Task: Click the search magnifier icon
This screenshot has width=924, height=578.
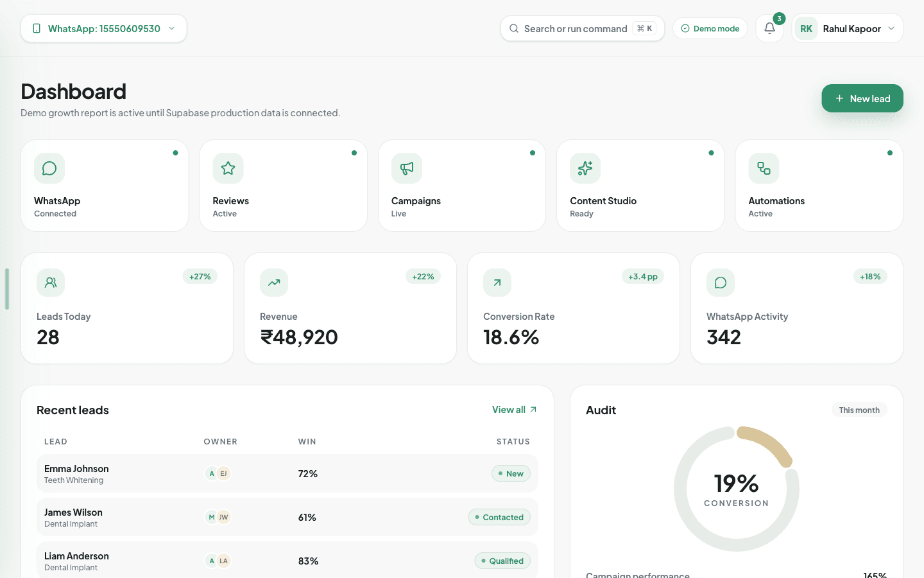Action: coord(514,28)
